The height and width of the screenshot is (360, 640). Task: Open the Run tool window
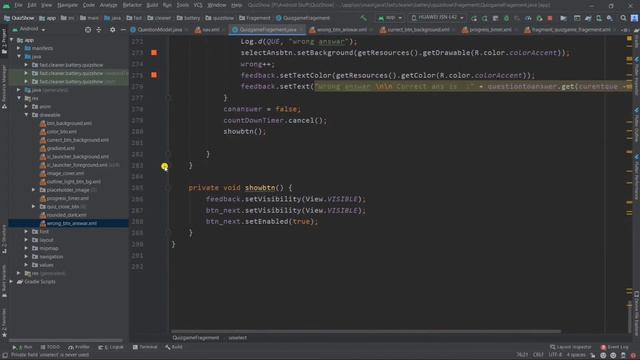[22, 347]
